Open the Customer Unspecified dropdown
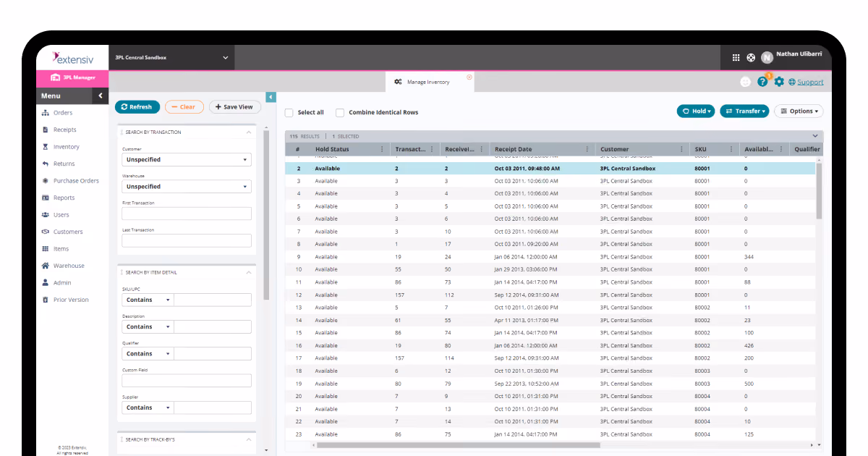868x456 pixels. click(187, 159)
